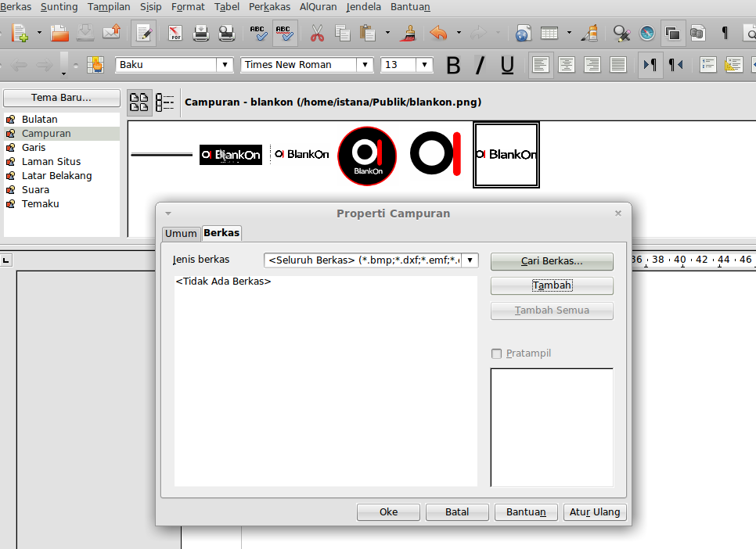Toggle Nonprinting Characters pilcrow

(724, 34)
